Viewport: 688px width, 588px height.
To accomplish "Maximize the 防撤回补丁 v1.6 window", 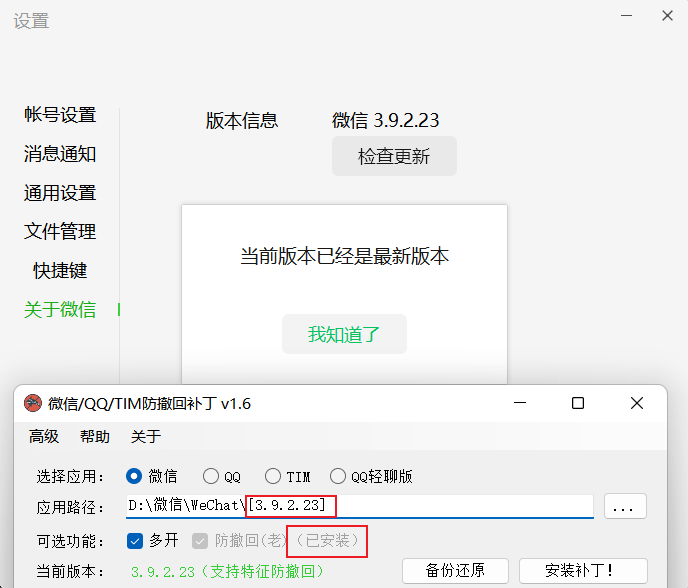I will [578, 403].
